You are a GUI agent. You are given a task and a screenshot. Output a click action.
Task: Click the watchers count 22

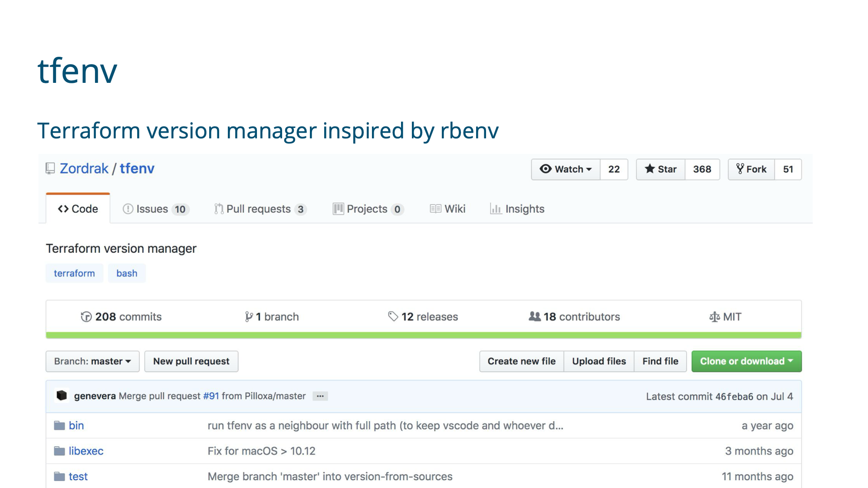[x=614, y=169]
